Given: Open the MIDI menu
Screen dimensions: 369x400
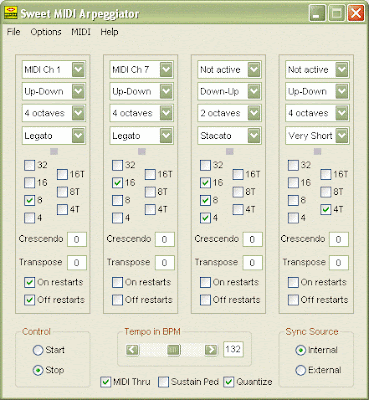Looking at the screenshot, I should [x=81, y=32].
